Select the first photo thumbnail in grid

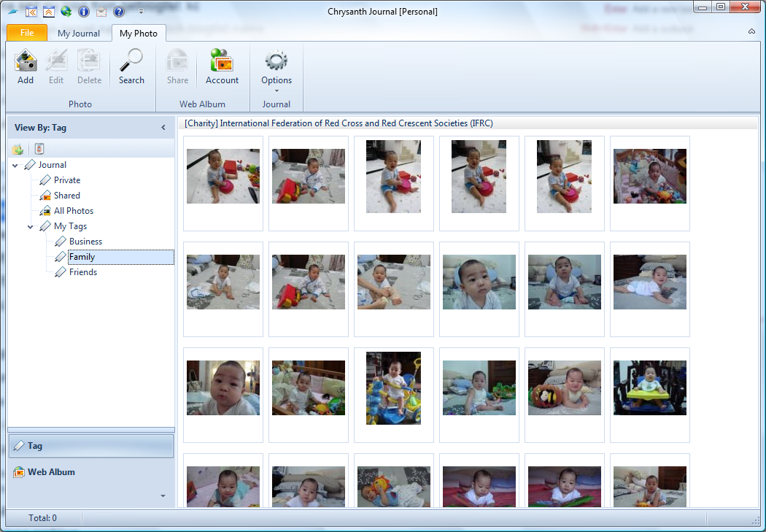pos(223,177)
